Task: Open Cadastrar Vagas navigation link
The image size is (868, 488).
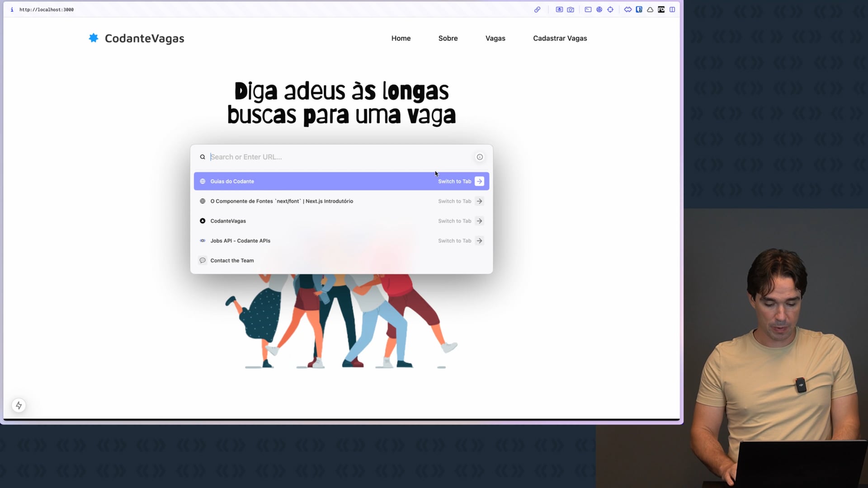Action: click(560, 38)
